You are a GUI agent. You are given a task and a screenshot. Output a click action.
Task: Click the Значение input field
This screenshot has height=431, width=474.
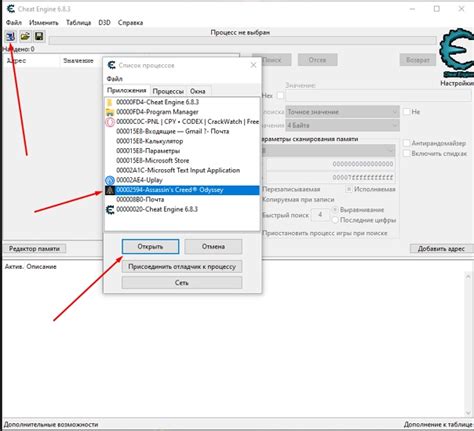(x=378, y=96)
